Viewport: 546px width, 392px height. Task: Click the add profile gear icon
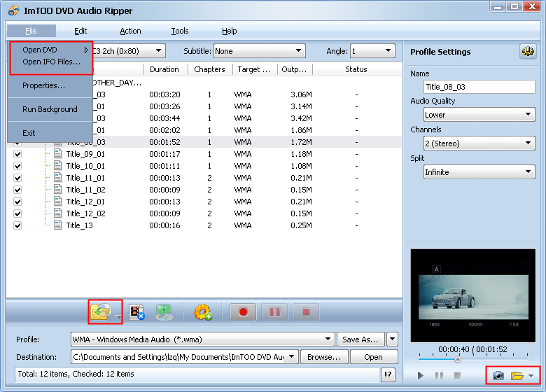point(203,312)
